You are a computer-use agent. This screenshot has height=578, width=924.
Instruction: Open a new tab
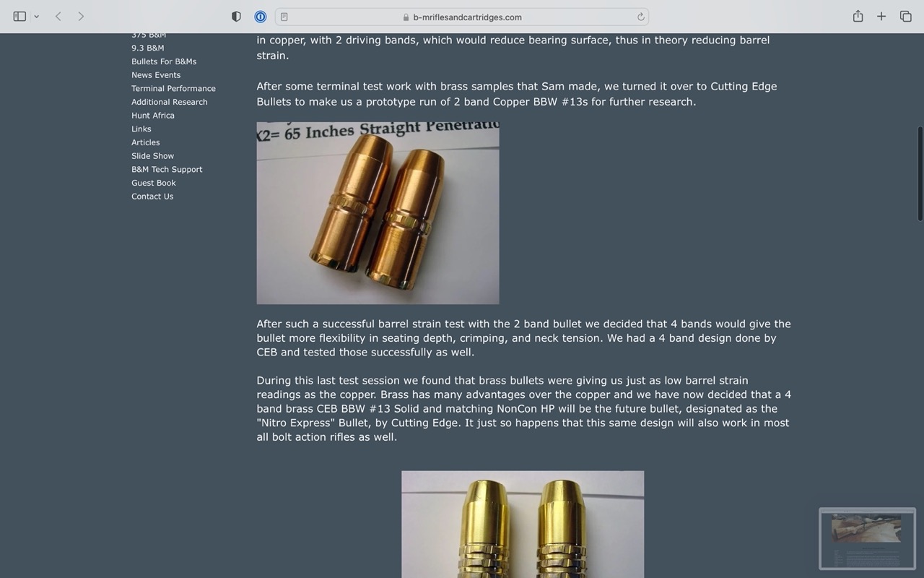click(x=881, y=17)
